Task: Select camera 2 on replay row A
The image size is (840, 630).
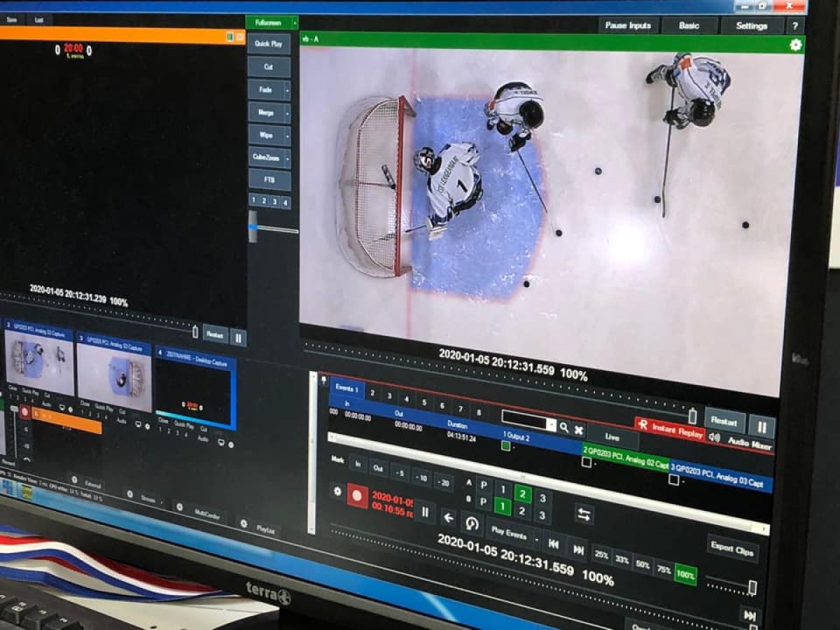Action: pyautogui.click(x=522, y=493)
